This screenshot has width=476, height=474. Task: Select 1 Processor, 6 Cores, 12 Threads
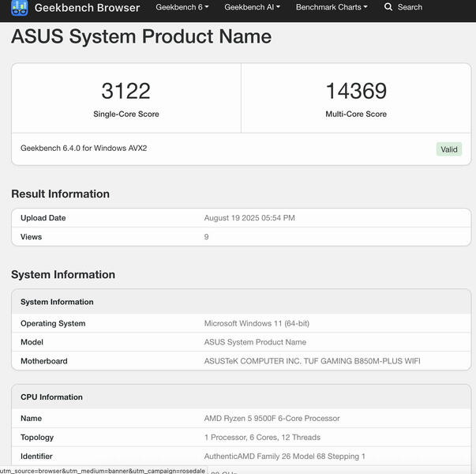(262, 437)
